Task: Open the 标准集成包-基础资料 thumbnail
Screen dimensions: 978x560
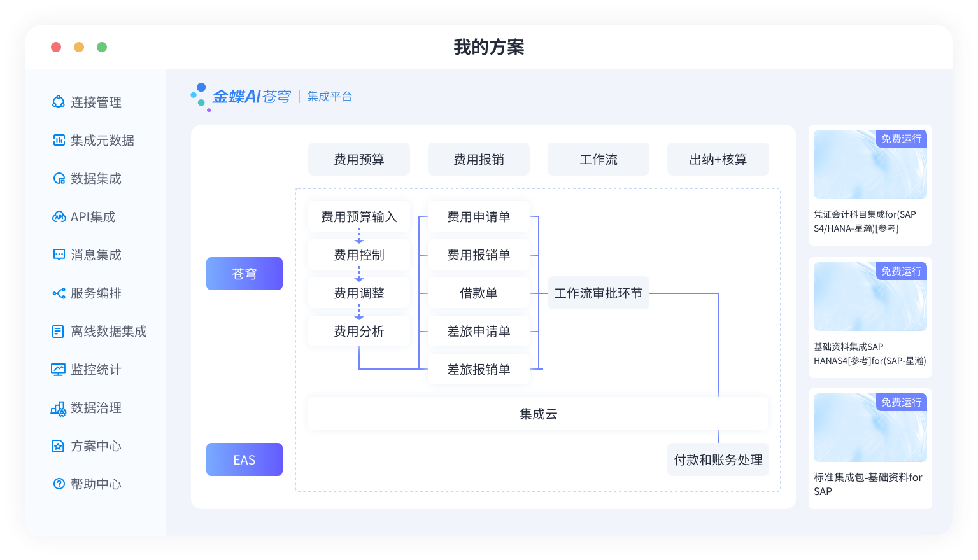Action: click(x=870, y=428)
